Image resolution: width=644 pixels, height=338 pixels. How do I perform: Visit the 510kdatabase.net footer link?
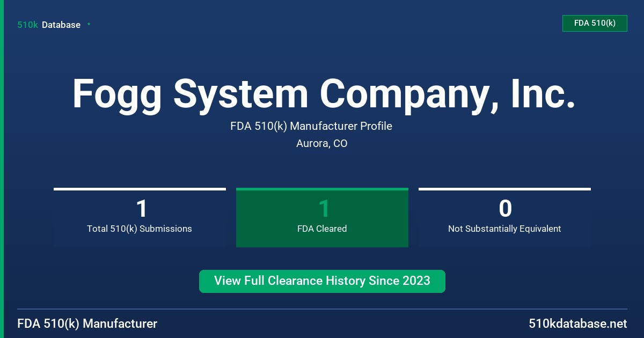click(x=578, y=324)
